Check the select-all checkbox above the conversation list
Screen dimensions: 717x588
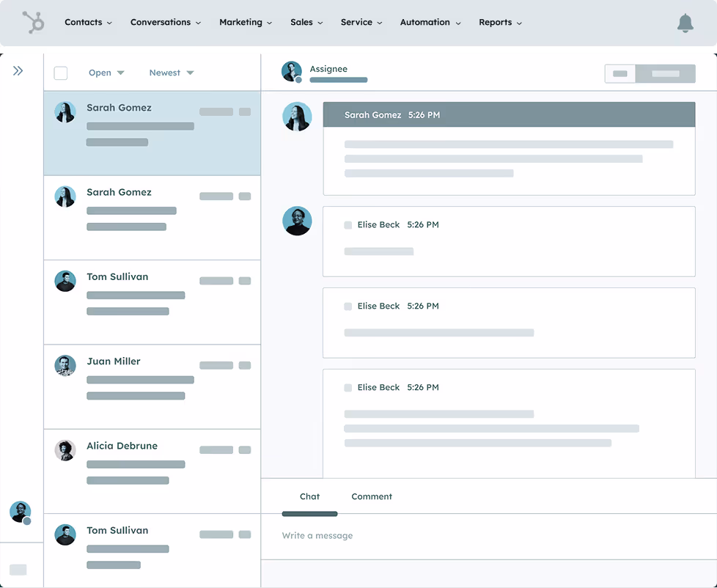62,73
